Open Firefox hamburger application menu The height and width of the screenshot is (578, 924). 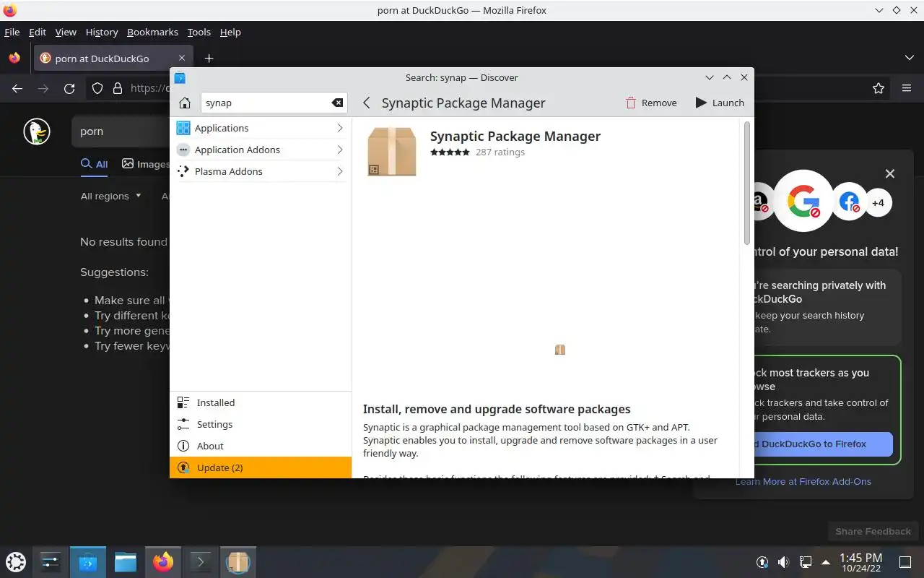coord(907,88)
